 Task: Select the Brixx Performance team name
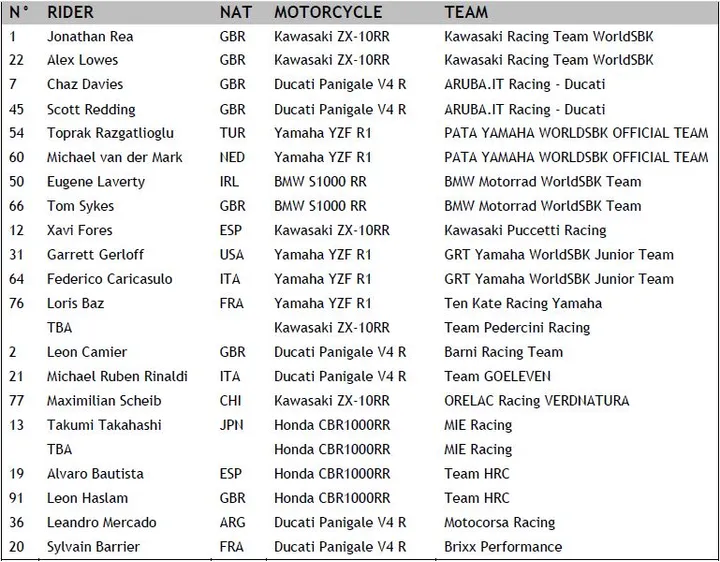pos(503,547)
